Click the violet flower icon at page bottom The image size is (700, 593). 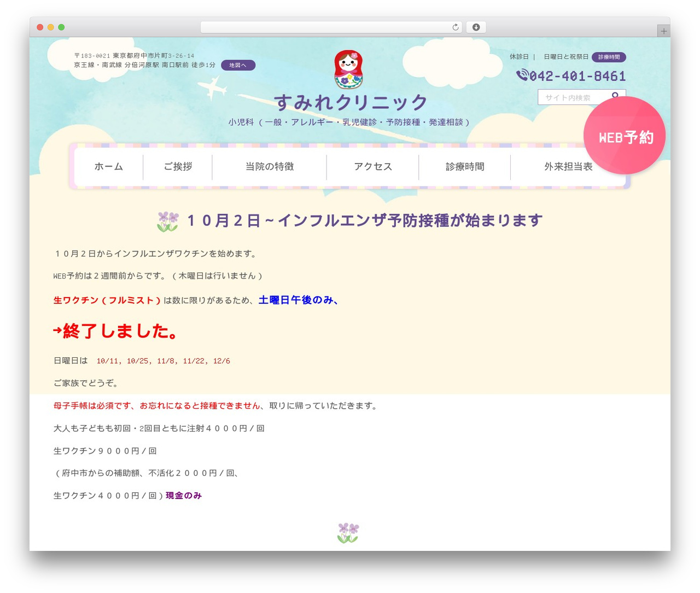pos(348,533)
